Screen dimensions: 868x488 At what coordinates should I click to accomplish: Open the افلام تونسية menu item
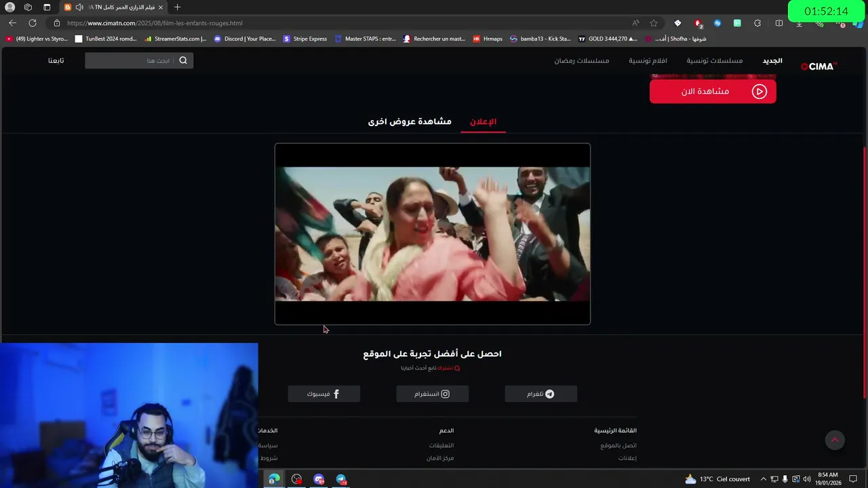point(648,61)
